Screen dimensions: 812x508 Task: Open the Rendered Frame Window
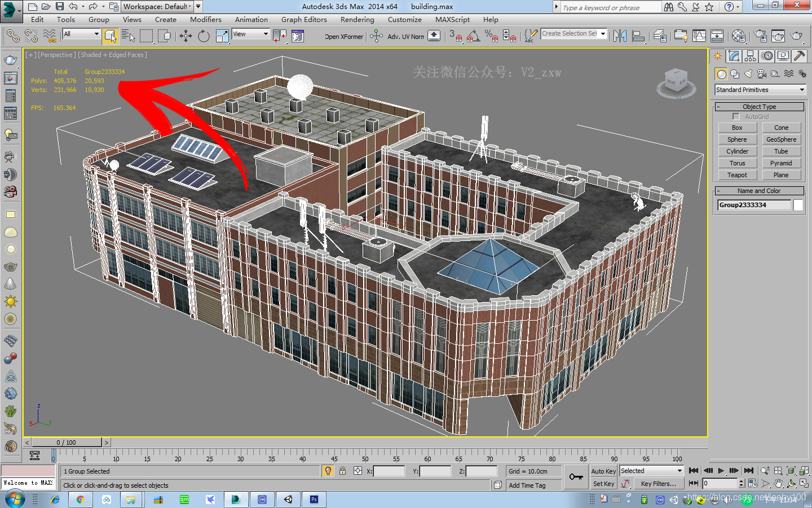778,36
